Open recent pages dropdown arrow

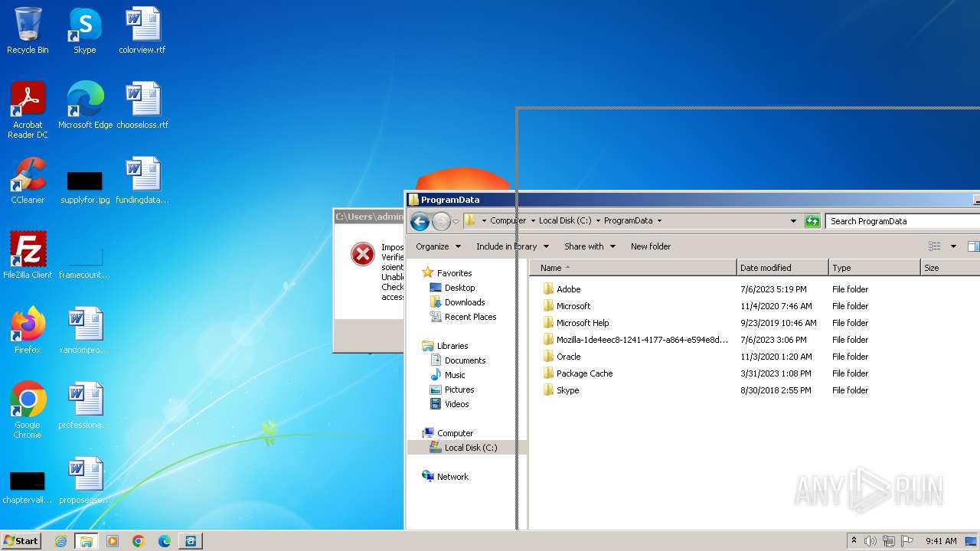pos(456,222)
